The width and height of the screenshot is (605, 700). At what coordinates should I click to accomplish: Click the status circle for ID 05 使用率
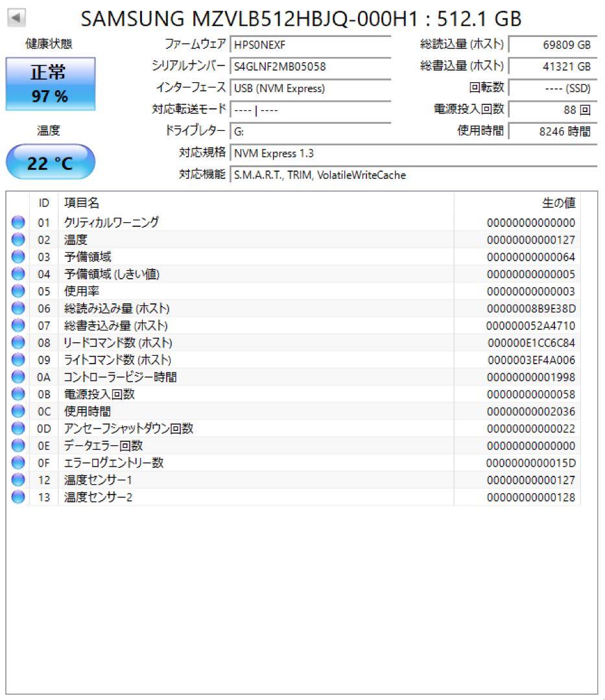click(18, 291)
